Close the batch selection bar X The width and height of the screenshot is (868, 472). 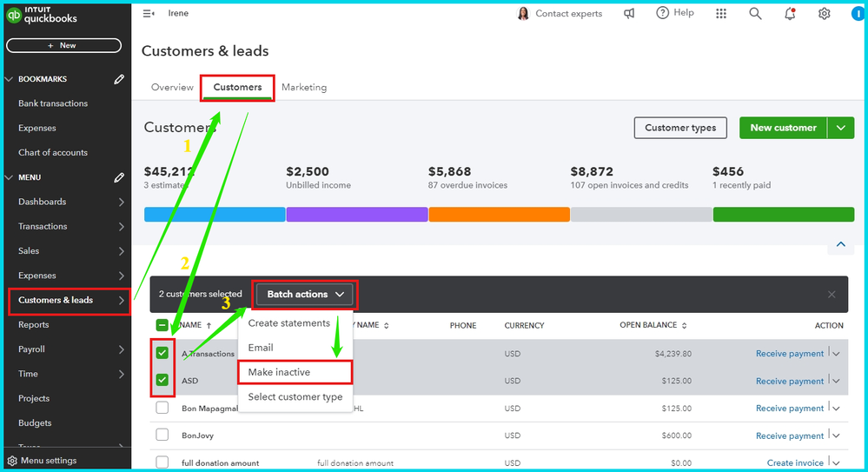click(832, 294)
